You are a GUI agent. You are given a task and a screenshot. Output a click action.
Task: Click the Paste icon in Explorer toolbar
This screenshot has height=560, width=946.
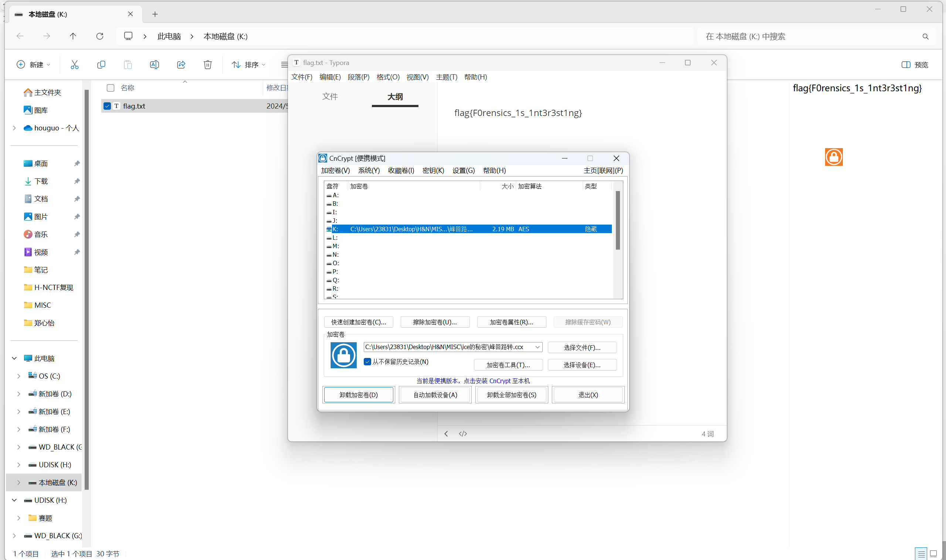[128, 65]
